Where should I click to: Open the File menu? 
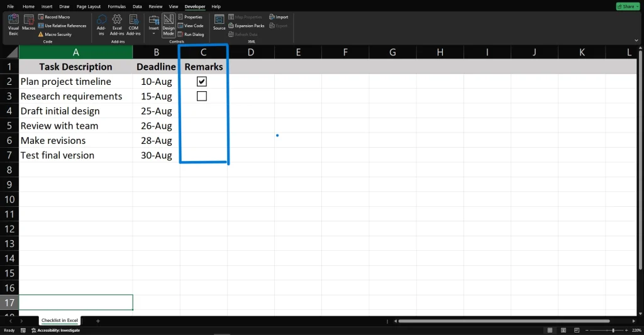pos(10,6)
